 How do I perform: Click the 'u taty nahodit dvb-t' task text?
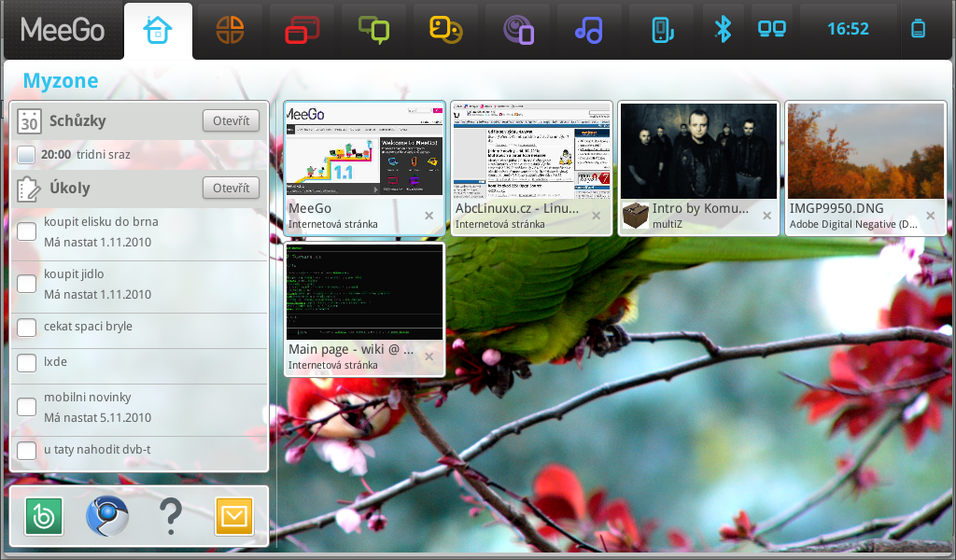pos(97,450)
